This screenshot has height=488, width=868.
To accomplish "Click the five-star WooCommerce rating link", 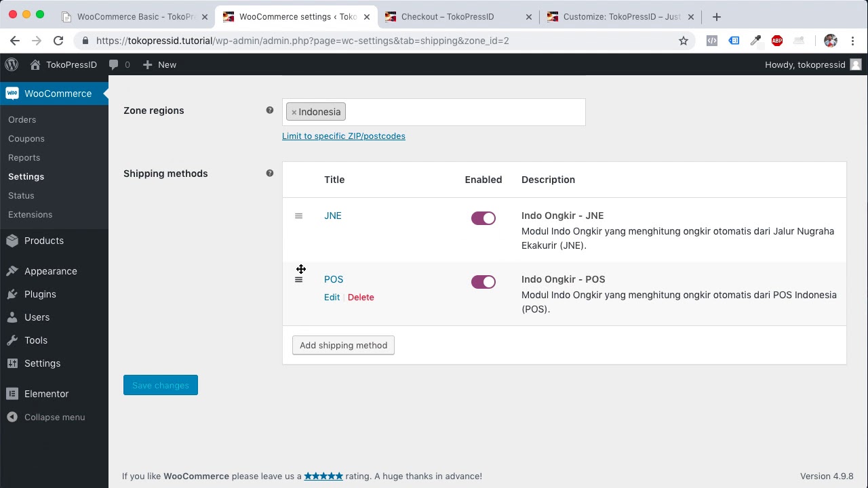I will click(x=323, y=476).
